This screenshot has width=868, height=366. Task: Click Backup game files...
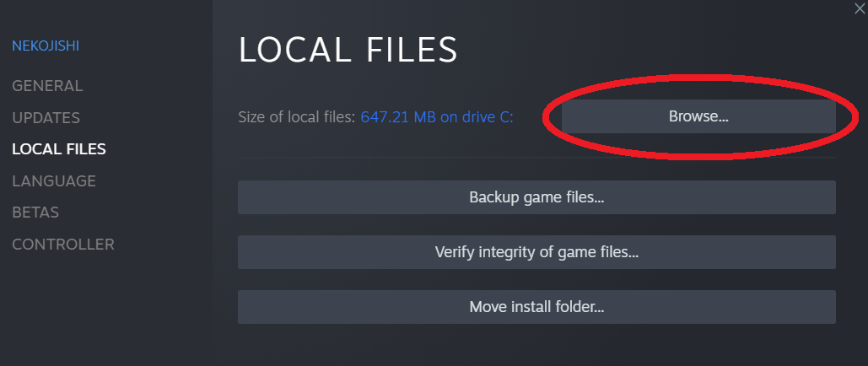click(536, 197)
